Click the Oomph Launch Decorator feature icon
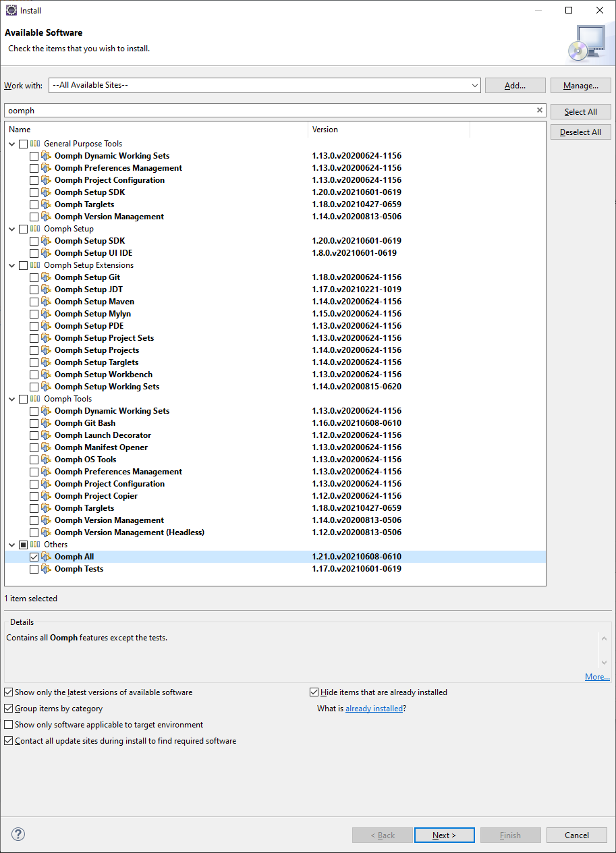The image size is (616, 853). (46, 435)
